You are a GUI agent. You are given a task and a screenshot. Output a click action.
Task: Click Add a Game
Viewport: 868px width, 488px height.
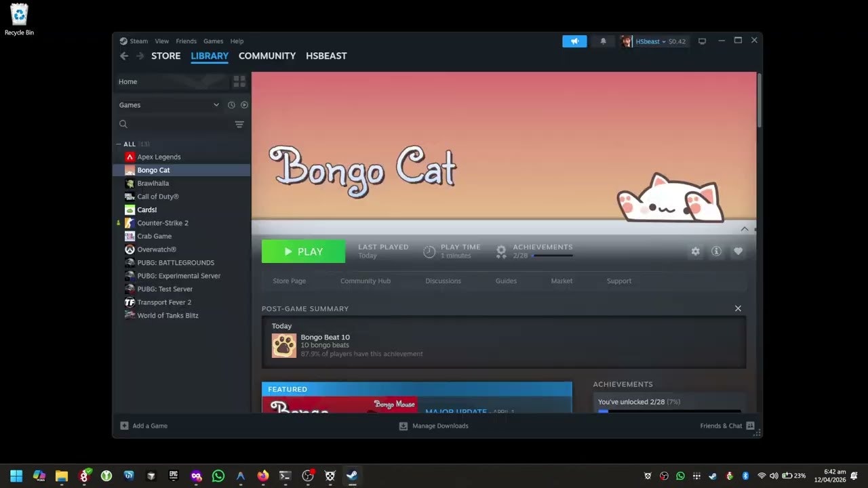144,426
